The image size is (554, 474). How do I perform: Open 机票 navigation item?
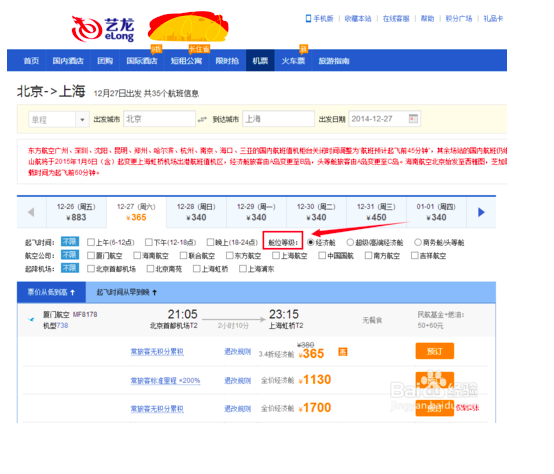click(x=260, y=61)
